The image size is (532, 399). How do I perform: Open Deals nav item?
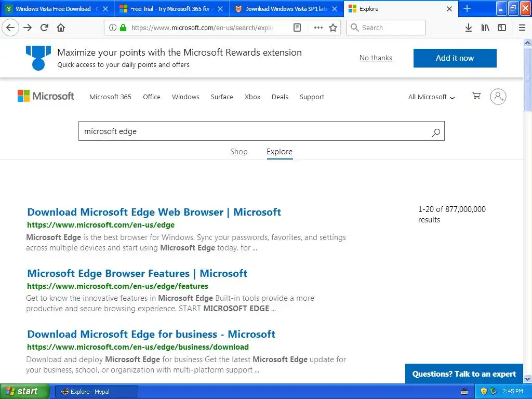pos(280,97)
